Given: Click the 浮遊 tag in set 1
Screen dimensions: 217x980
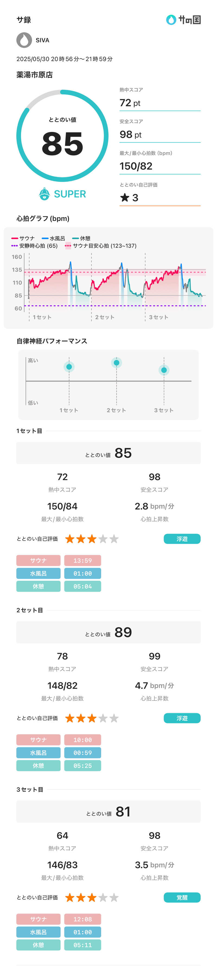Looking at the screenshot, I should click(x=182, y=539).
